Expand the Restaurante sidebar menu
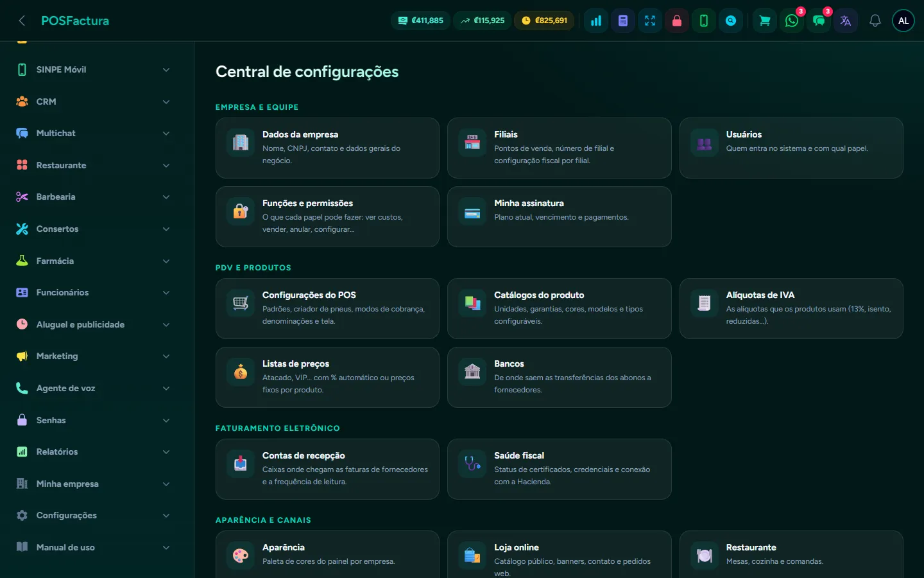This screenshot has width=924, height=578. tap(94, 165)
